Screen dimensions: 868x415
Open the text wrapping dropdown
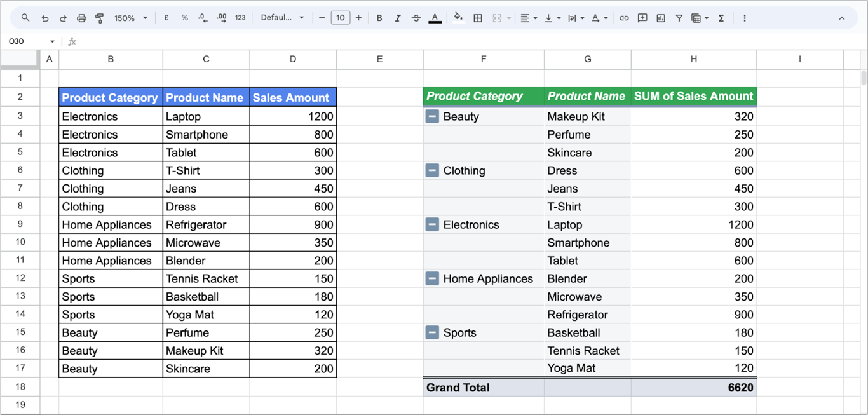point(576,18)
